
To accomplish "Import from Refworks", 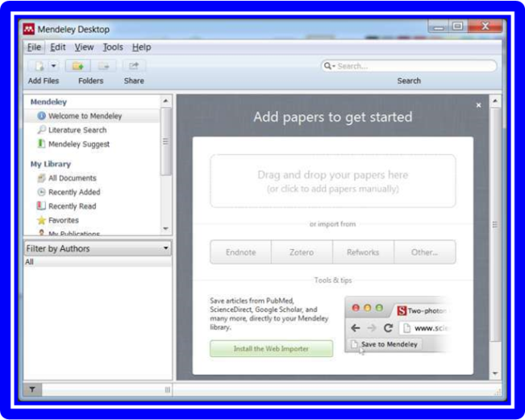I will [363, 252].
